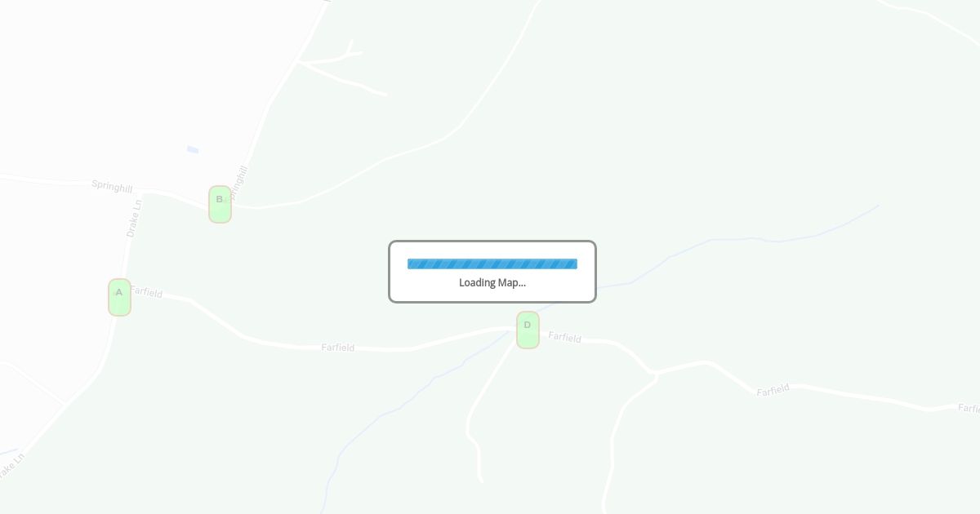Select map marker B
Image resolution: width=980 pixels, height=514 pixels.
tap(220, 204)
